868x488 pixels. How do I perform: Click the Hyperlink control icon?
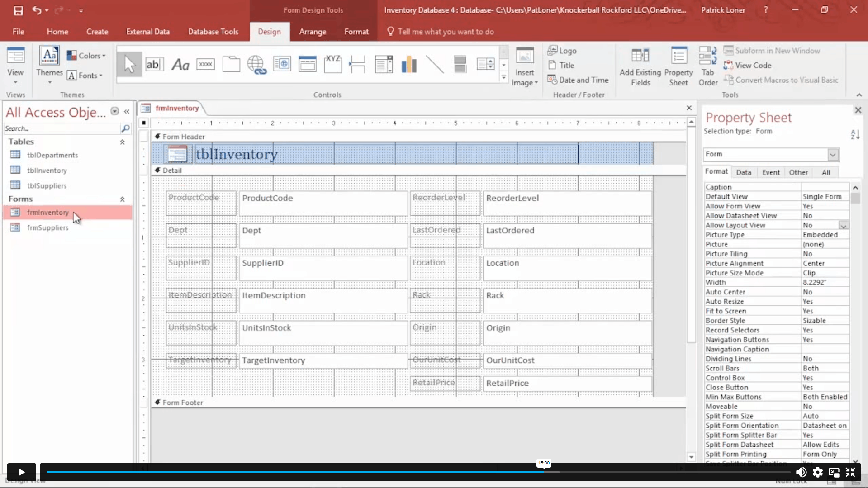pos(256,64)
